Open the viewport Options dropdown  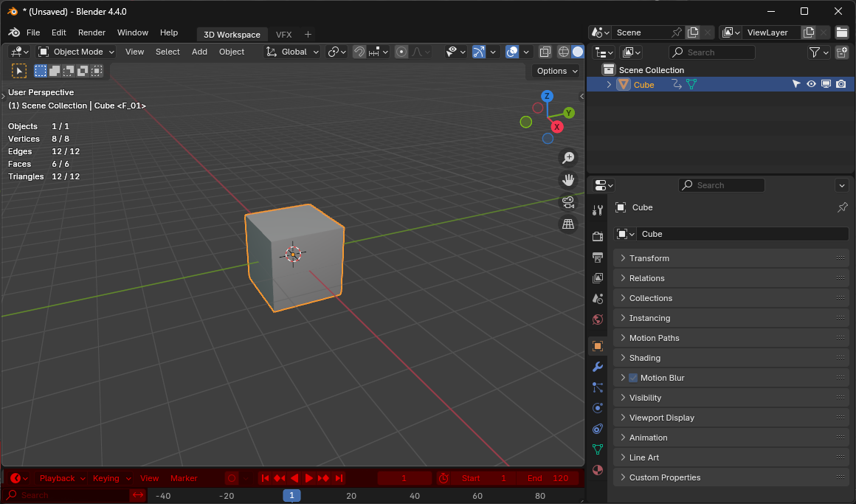click(x=556, y=71)
